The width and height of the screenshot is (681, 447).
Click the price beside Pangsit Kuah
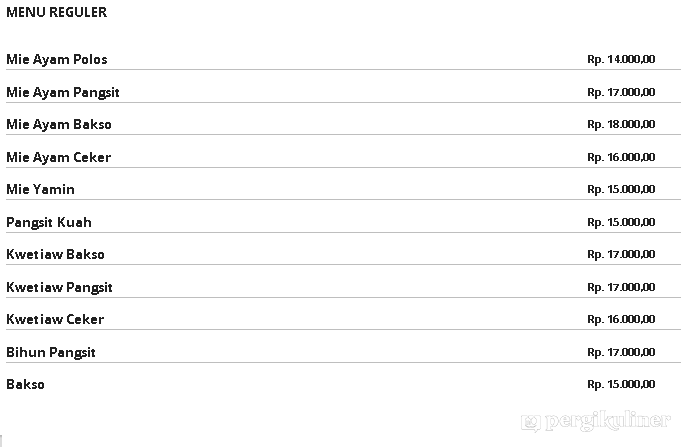pos(621,222)
